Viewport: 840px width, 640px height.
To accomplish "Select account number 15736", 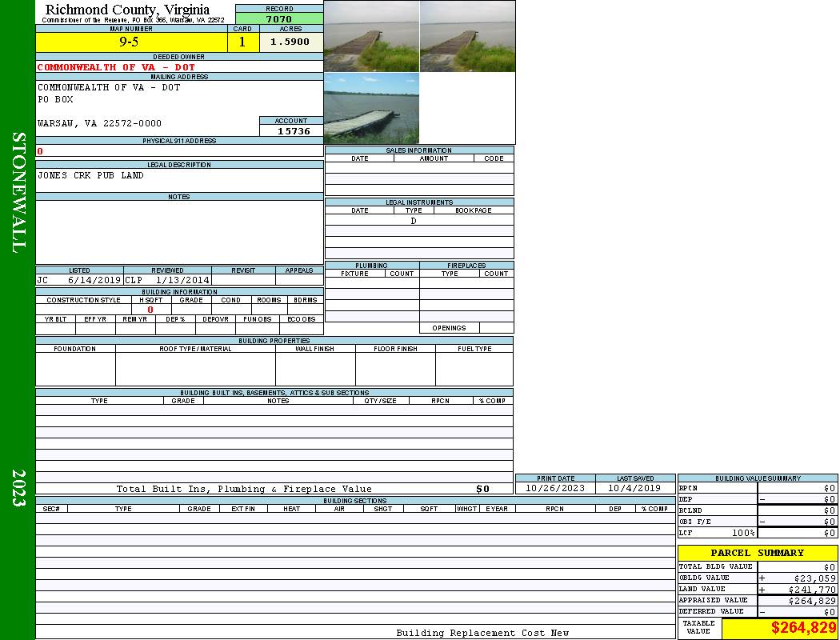I will click(293, 131).
